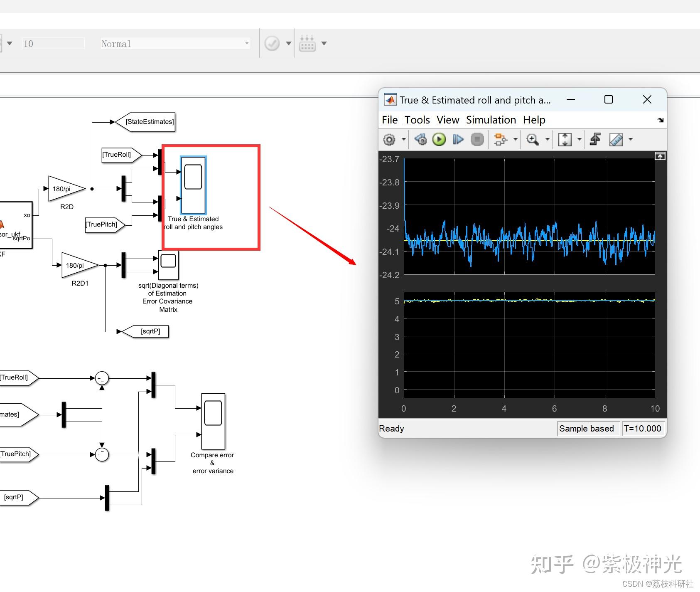Click the Cursor Measurements ruler icon
700x592 pixels.
click(616, 139)
